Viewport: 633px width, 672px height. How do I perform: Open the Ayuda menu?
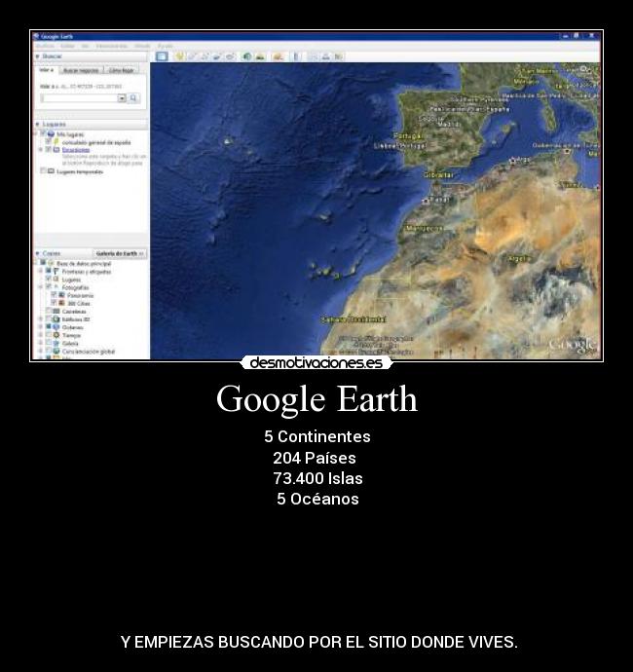(165, 46)
